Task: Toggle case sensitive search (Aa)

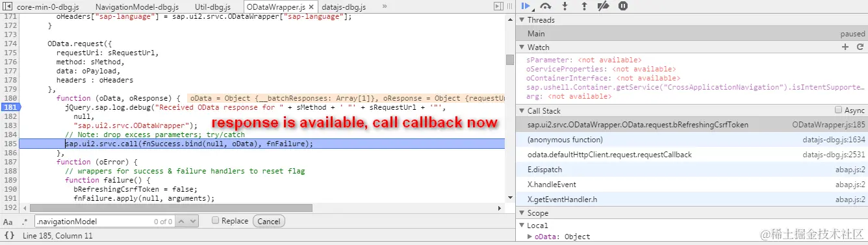Action: [8, 222]
